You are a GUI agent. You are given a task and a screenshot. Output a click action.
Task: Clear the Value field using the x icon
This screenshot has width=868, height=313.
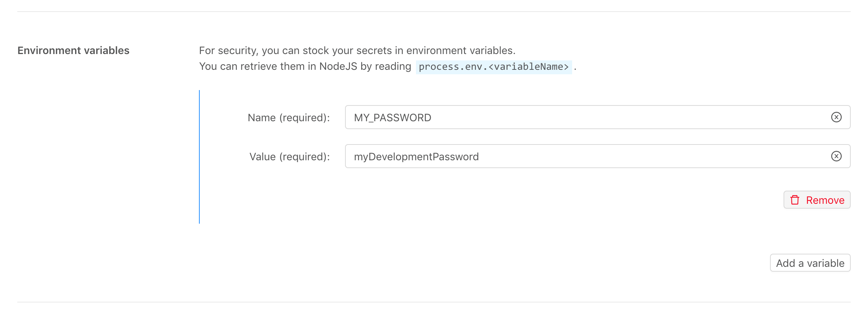836,156
